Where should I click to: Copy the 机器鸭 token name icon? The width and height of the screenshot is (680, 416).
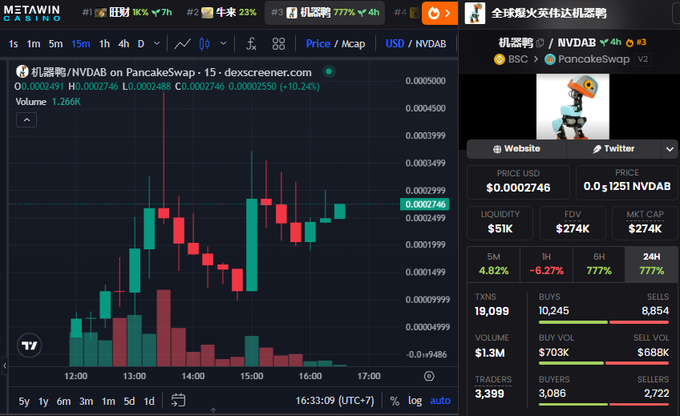click(x=540, y=43)
